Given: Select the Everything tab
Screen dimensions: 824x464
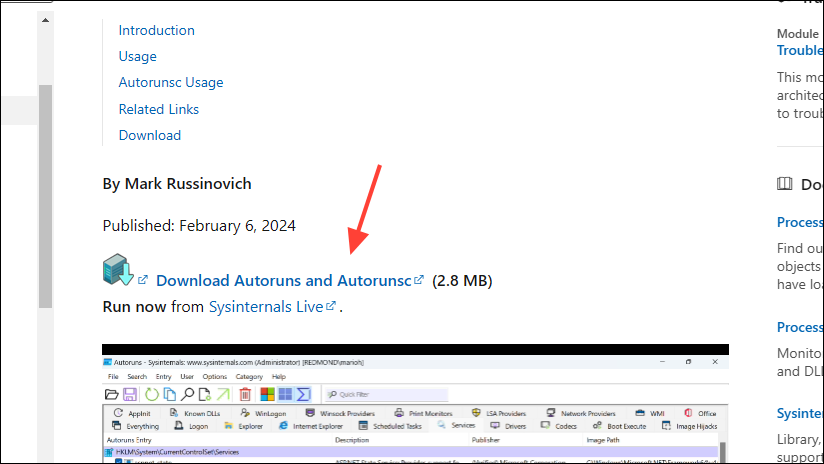Looking at the screenshot, I should [135, 426].
